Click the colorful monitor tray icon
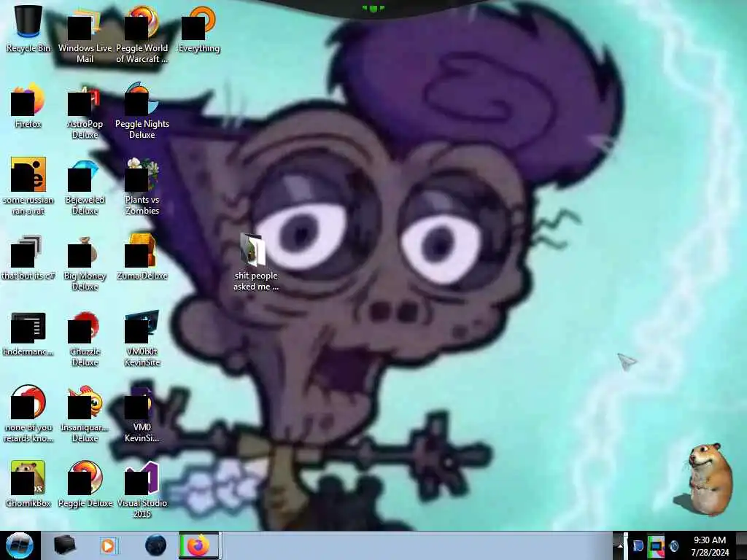 (656, 545)
